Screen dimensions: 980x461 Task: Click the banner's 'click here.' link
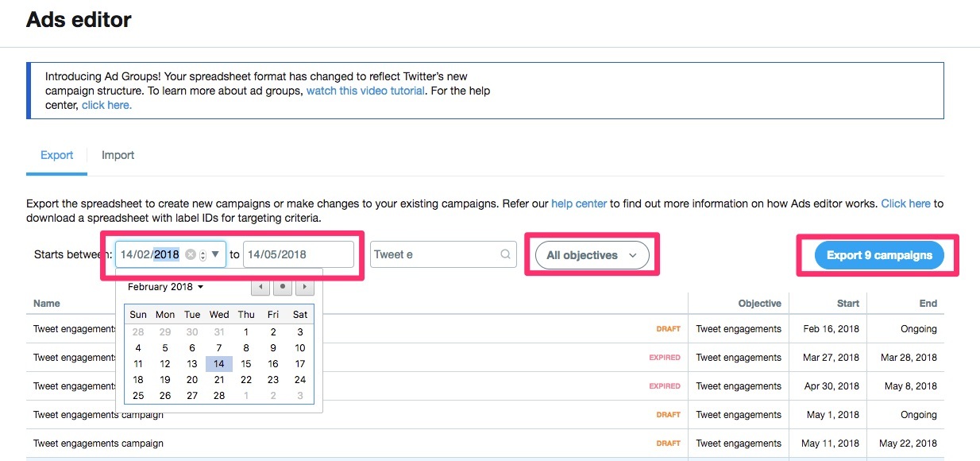(106, 105)
